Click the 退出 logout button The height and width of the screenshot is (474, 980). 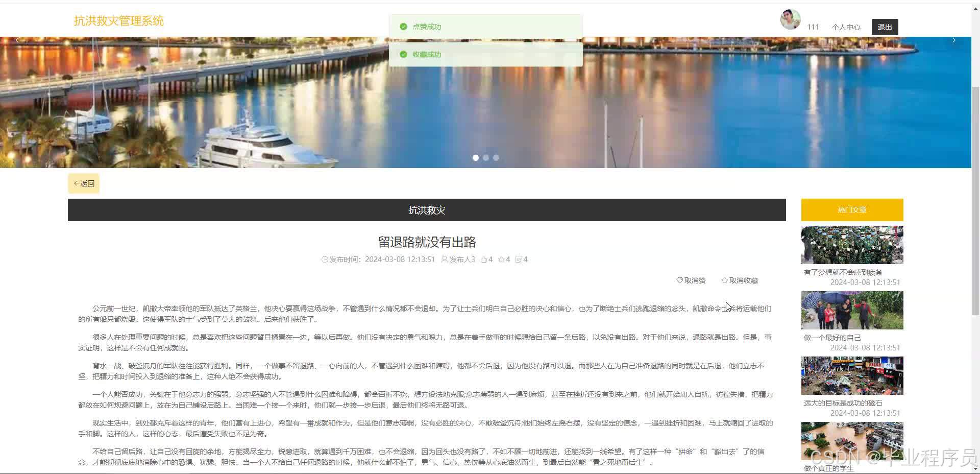pos(885,27)
